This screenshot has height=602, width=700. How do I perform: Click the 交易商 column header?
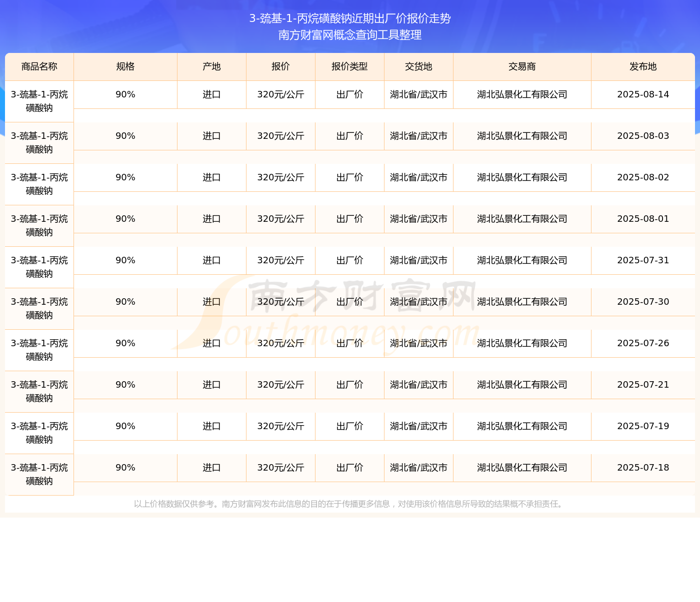[522, 66]
